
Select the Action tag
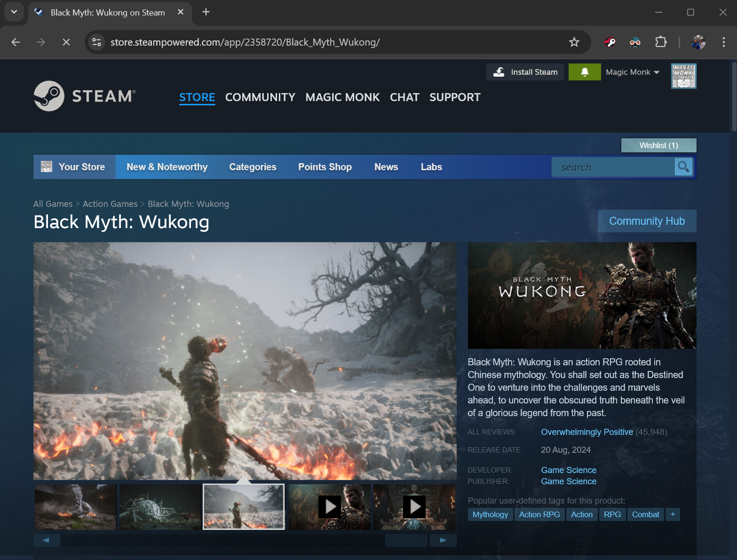[x=582, y=514]
